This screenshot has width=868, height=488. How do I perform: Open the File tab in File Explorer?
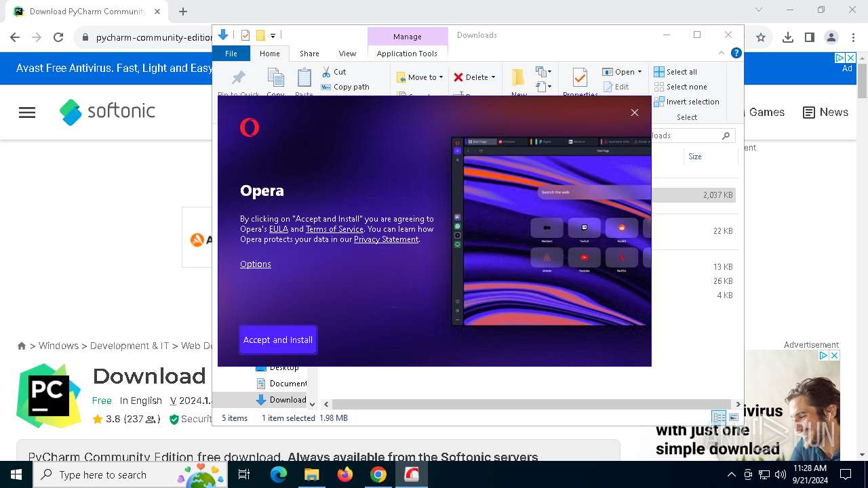click(231, 54)
